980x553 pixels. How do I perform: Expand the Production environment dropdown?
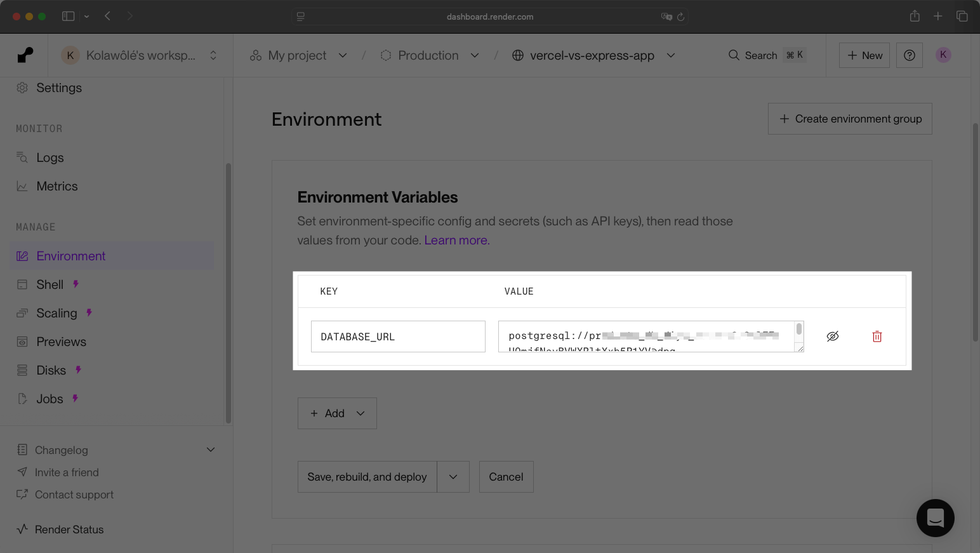click(475, 55)
